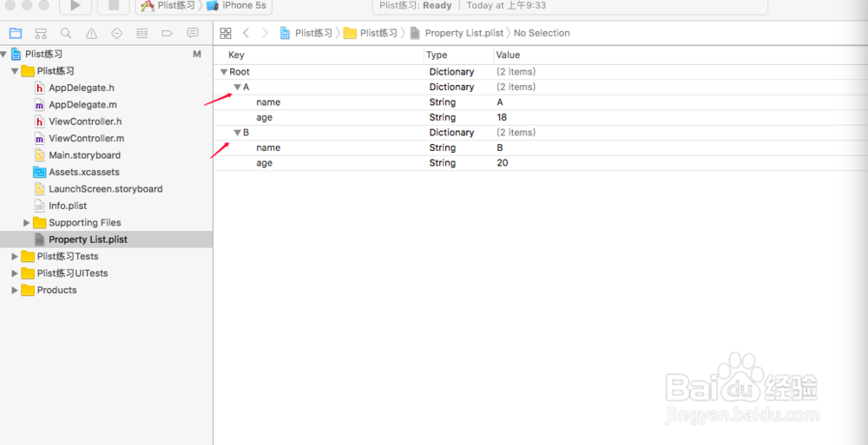
Task: Expand the Plist练习Tests group
Action: (x=15, y=256)
